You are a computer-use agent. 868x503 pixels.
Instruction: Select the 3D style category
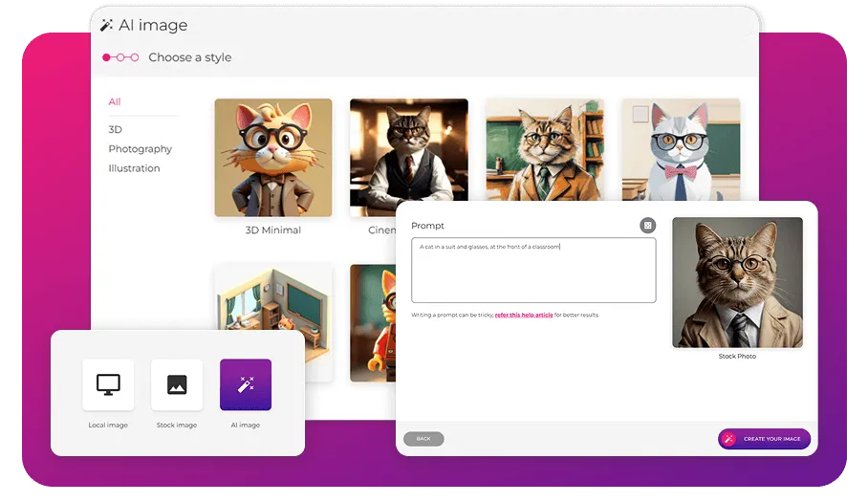(115, 130)
